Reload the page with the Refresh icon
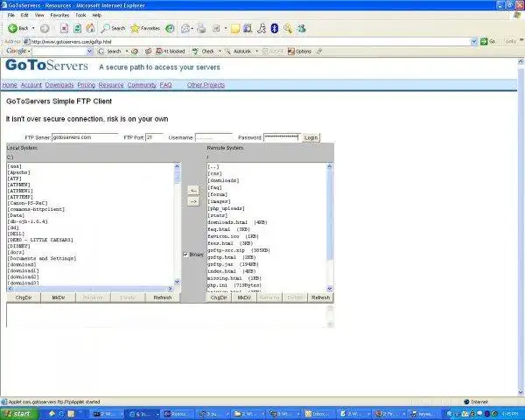 (x=77, y=29)
